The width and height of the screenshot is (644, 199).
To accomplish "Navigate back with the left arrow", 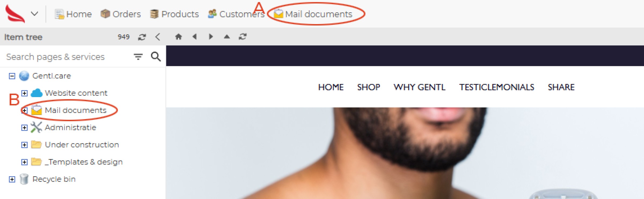I will pyautogui.click(x=195, y=36).
